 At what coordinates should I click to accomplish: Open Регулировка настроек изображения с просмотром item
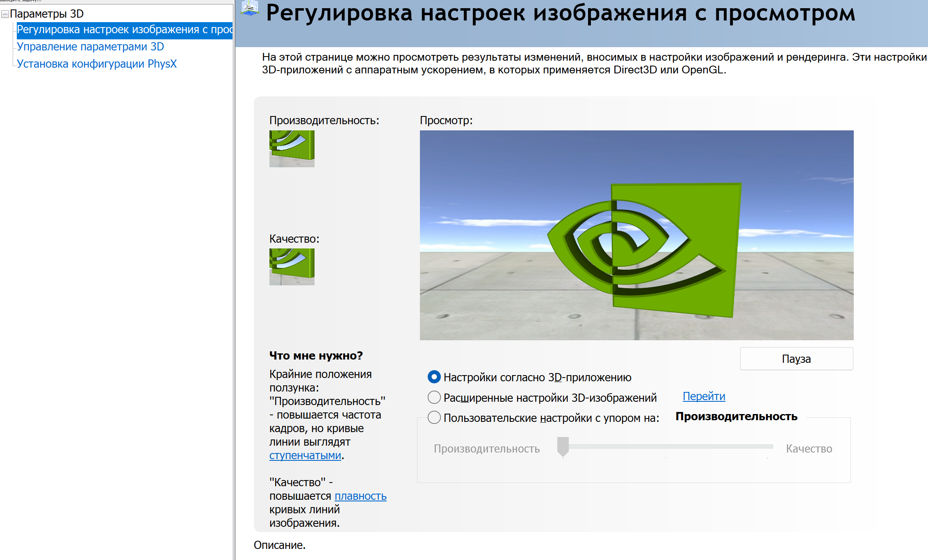pyautogui.click(x=125, y=30)
